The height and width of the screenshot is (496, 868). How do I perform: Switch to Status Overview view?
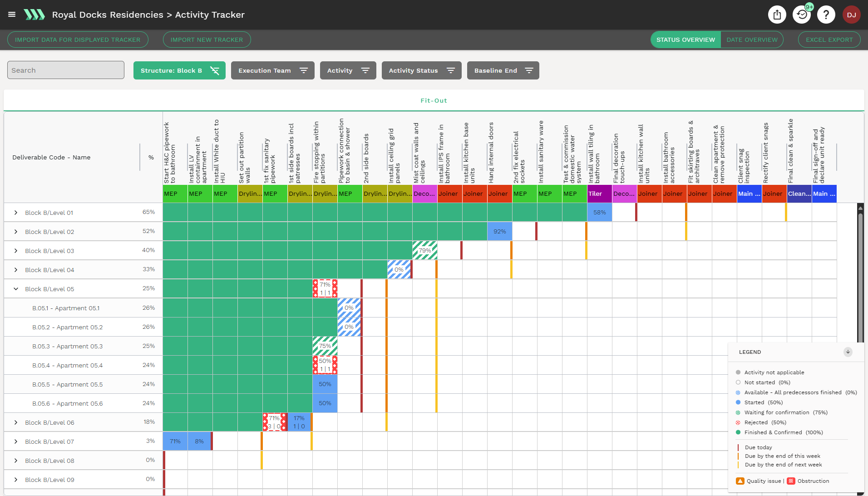[686, 40]
